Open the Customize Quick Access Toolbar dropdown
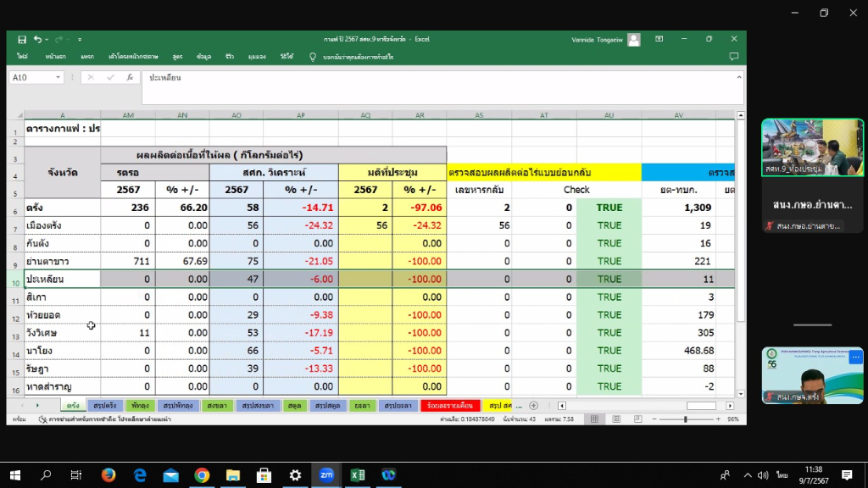 pos(80,39)
